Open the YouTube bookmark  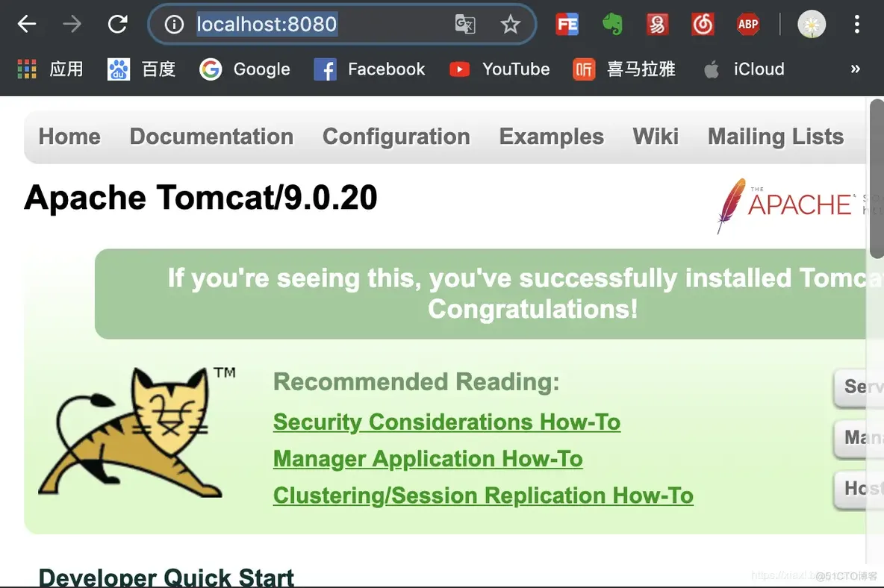(x=499, y=69)
